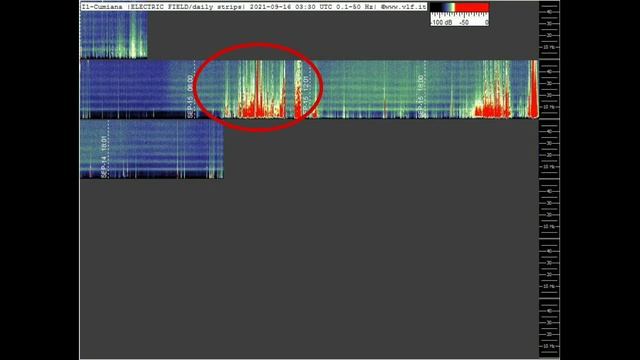Click the "-50" legend label

(464, 22)
